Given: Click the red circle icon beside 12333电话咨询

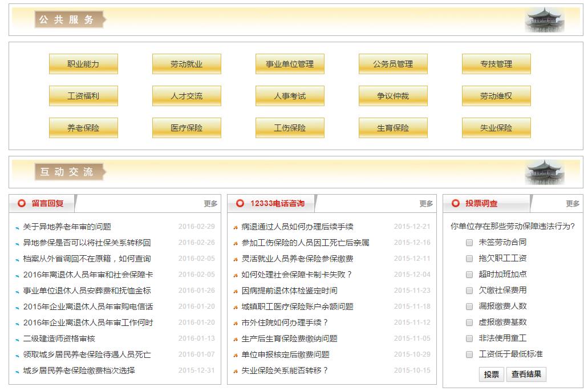Looking at the screenshot, I should pos(240,203).
